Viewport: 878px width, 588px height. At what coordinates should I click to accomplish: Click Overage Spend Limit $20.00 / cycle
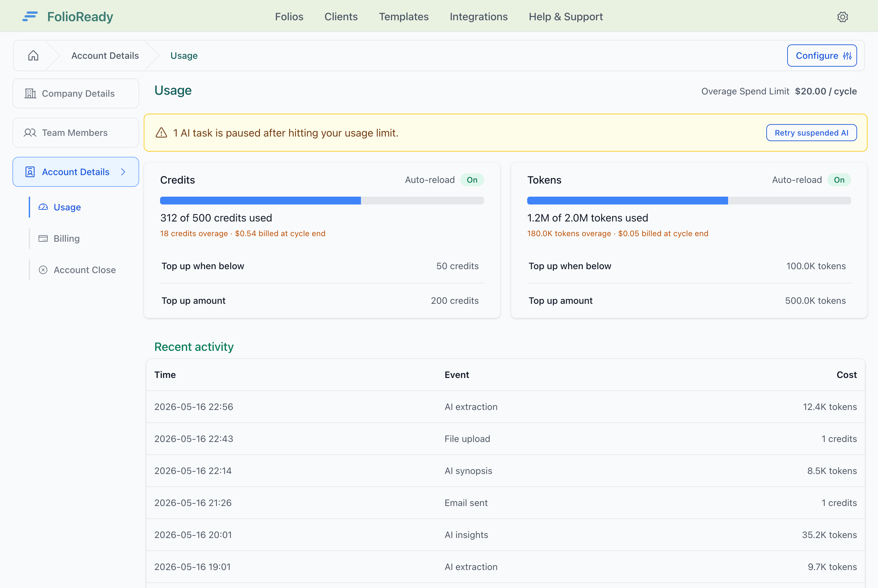[779, 91]
